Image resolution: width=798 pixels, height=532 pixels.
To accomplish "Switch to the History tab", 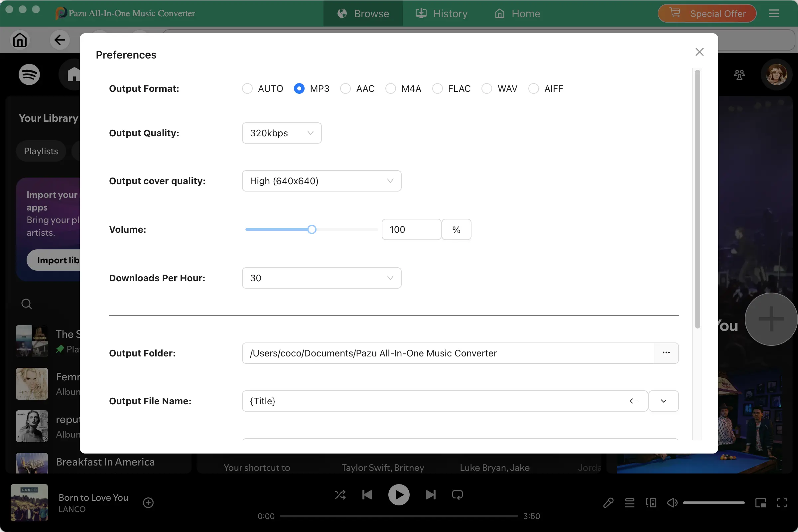I will coord(441,14).
